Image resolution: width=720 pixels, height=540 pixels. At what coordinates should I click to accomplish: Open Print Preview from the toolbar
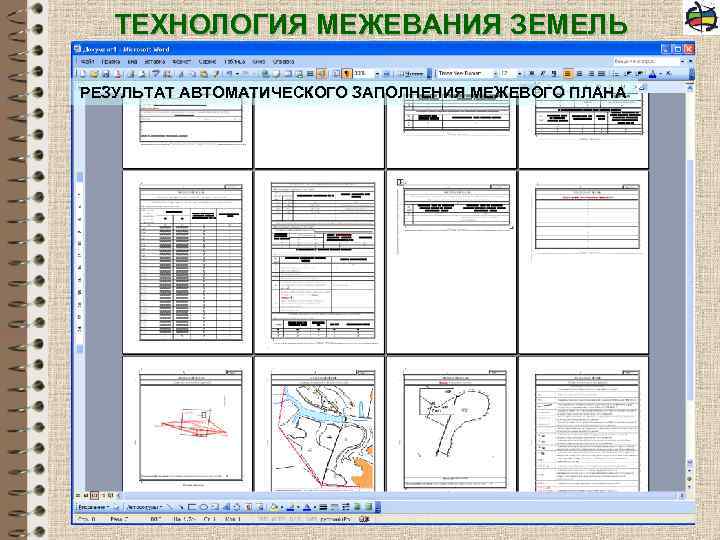(143, 74)
